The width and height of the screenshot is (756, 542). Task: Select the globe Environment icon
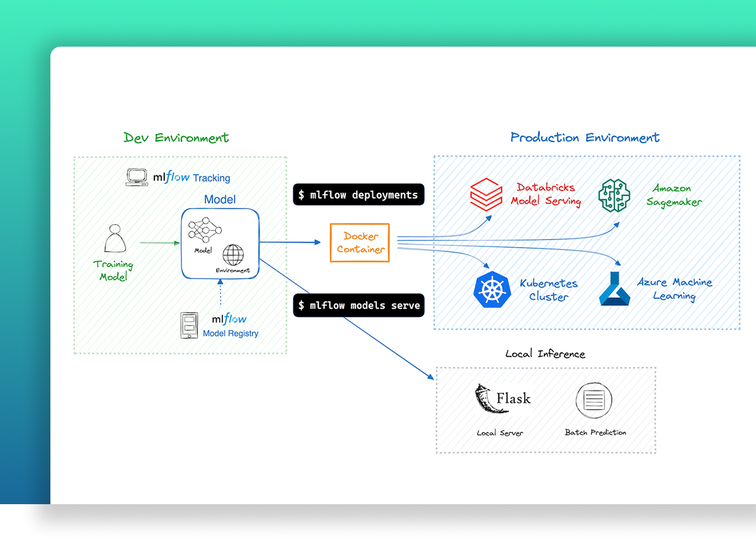[x=234, y=256]
